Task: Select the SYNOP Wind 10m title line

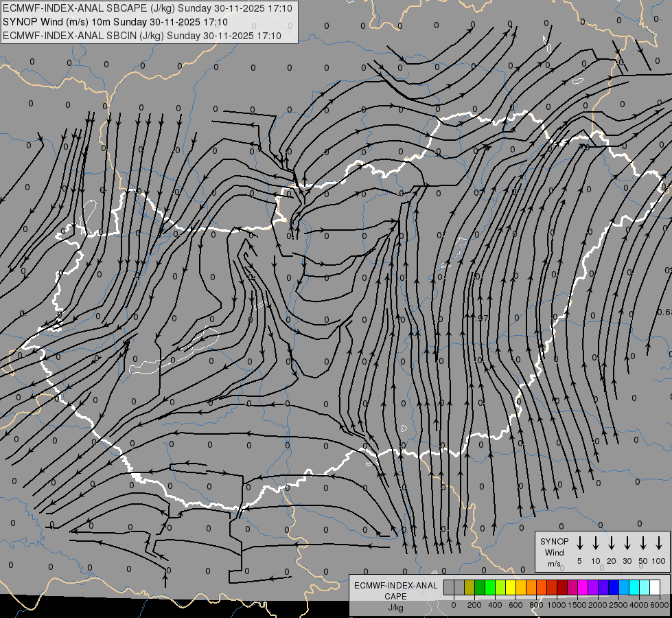Action: (115, 22)
